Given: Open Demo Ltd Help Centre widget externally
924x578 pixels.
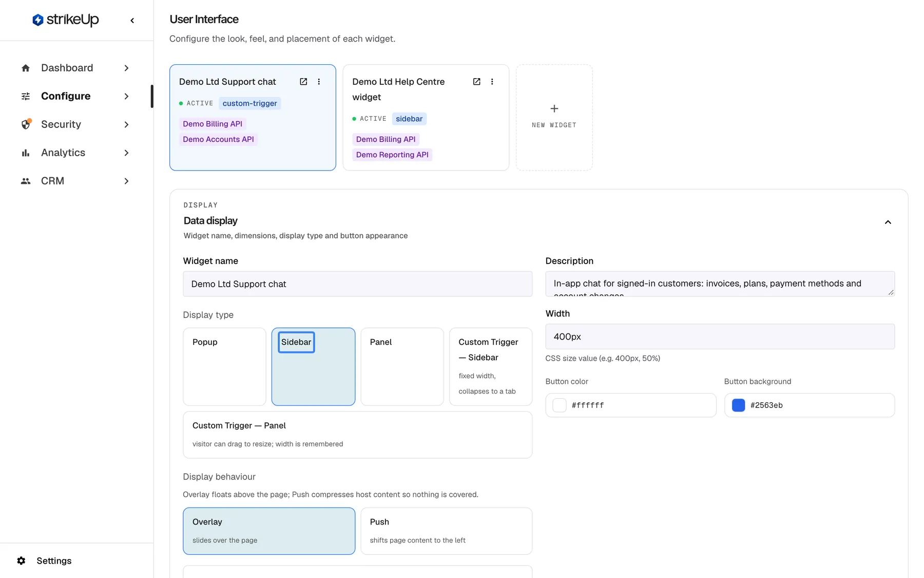Looking at the screenshot, I should 476,82.
